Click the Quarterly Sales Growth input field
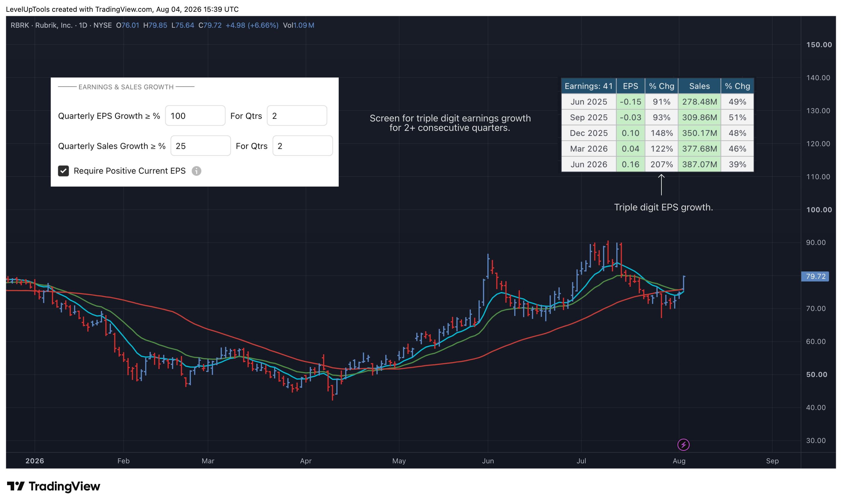This screenshot has height=504, width=842. 201,146
